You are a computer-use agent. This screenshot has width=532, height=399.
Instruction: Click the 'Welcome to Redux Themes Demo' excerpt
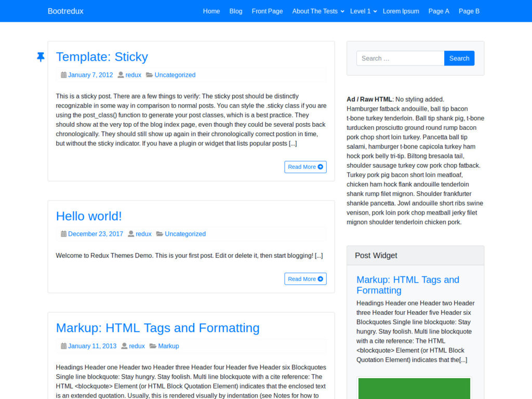(189, 256)
